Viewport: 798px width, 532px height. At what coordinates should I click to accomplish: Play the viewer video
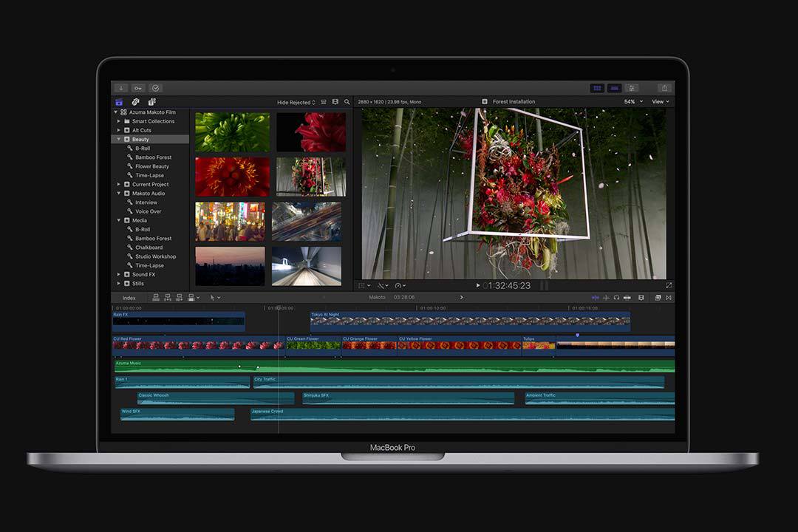coord(478,286)
